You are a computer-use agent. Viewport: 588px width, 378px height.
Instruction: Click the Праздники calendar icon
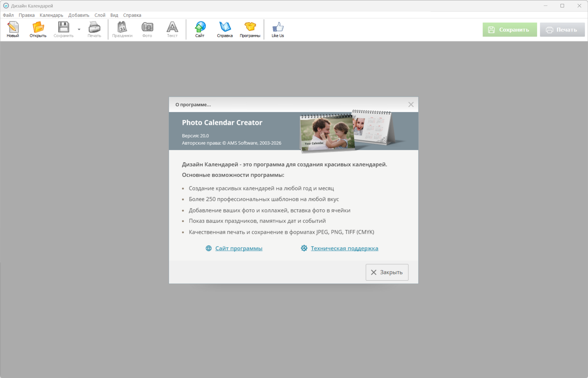[x=122, y=27]
